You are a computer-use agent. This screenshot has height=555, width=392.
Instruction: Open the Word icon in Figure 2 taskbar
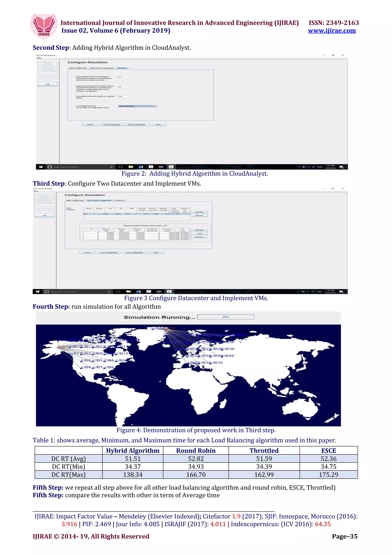[x=141, y=167]
